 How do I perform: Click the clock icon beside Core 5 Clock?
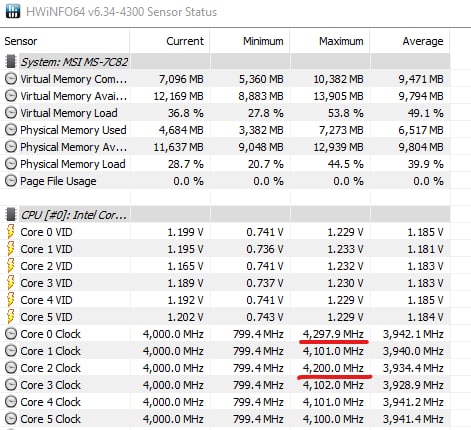(x=11, y=419)
